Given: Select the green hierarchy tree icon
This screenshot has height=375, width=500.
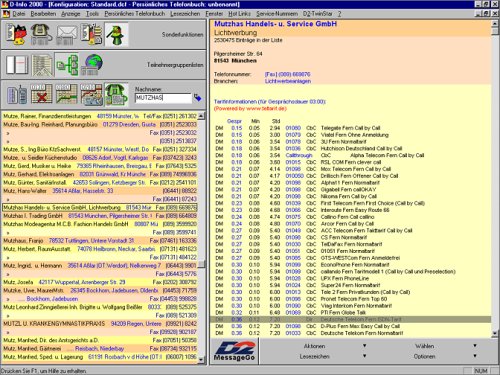Looking at the screenshot, I should pos(67,64).
